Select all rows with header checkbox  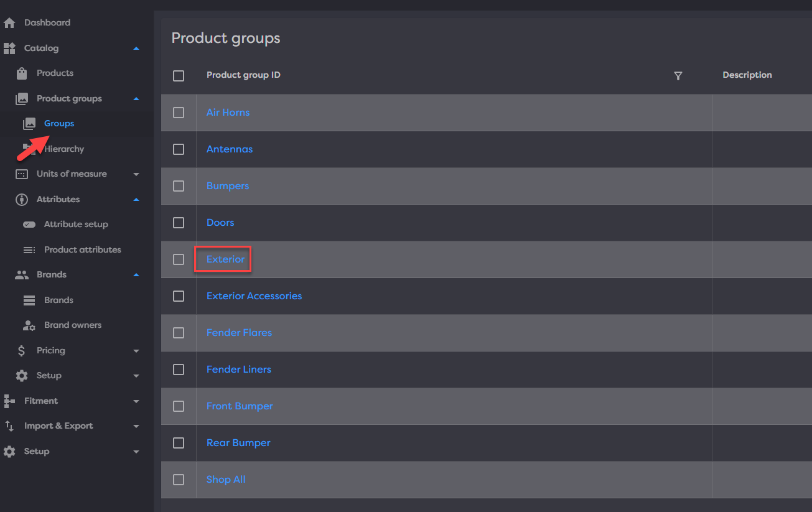(179, 76)
